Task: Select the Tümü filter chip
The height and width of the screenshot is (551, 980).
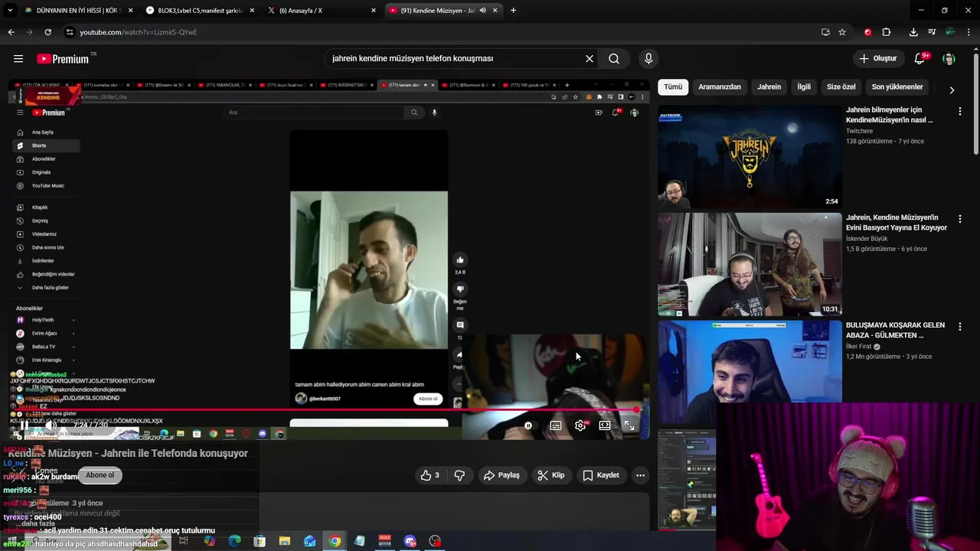Action: (673, 86)
